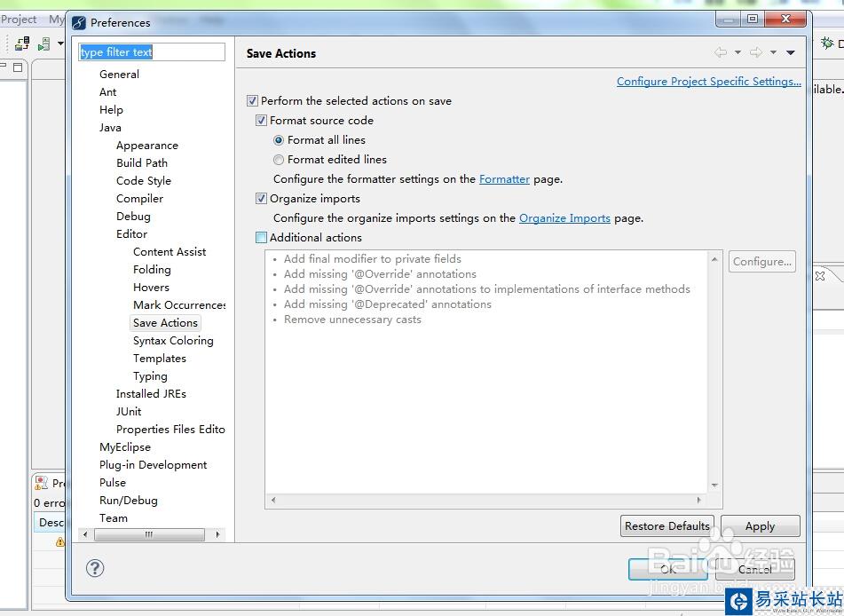Select Team in preferences tree

point(113,518)
